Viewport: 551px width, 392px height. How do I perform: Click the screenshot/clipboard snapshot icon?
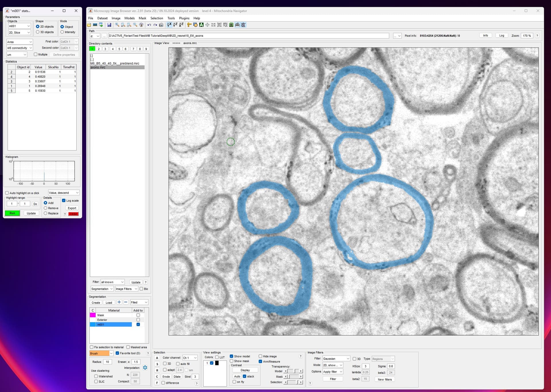161,25
